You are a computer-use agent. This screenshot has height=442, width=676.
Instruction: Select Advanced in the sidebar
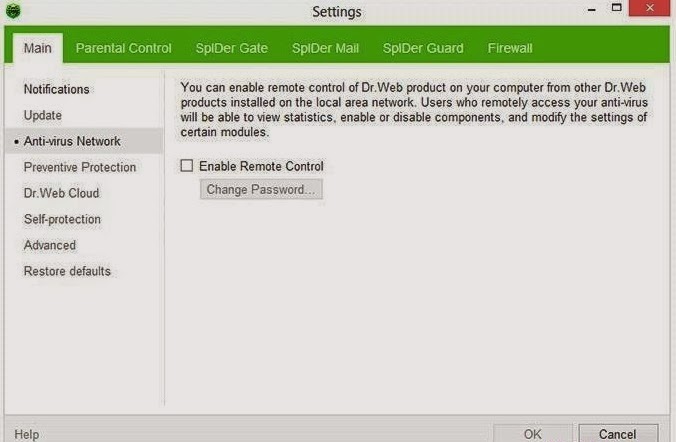tap(84, 245)
